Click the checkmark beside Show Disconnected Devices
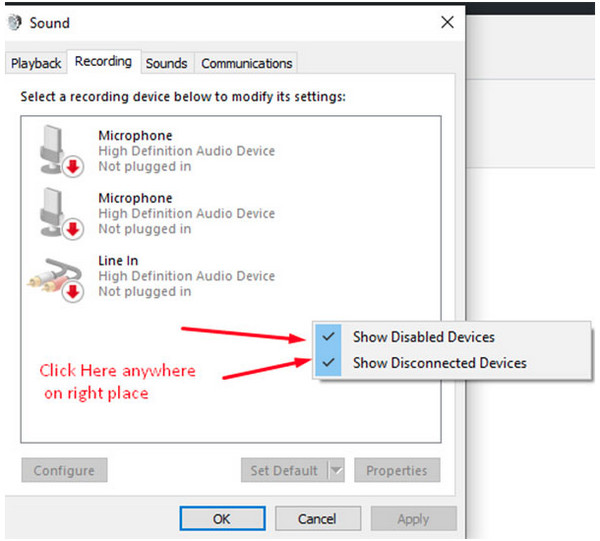 click(x=328, y=362)
